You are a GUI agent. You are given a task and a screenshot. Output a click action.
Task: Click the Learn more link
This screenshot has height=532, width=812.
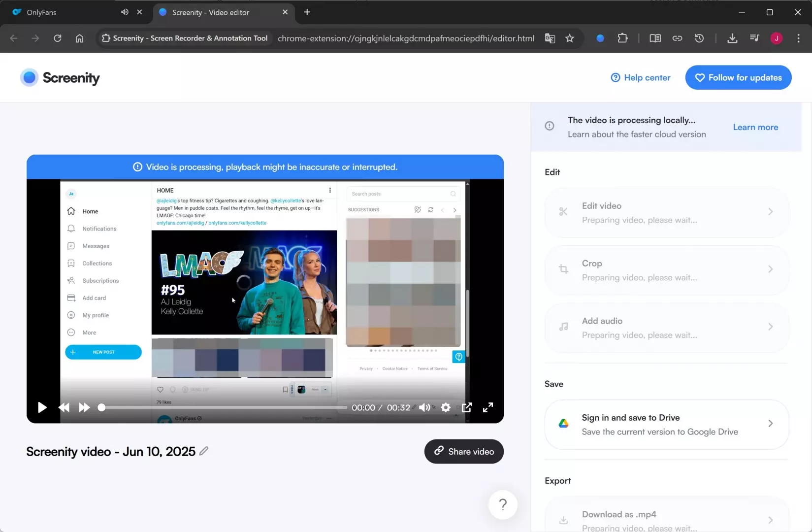pyautogui.click(x=755, y=127)
